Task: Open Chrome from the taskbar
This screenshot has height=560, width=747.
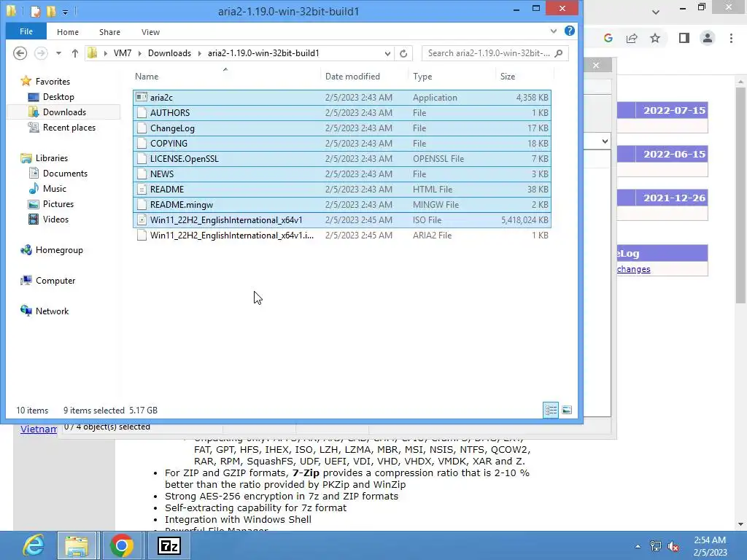Action: coord(122,545)
